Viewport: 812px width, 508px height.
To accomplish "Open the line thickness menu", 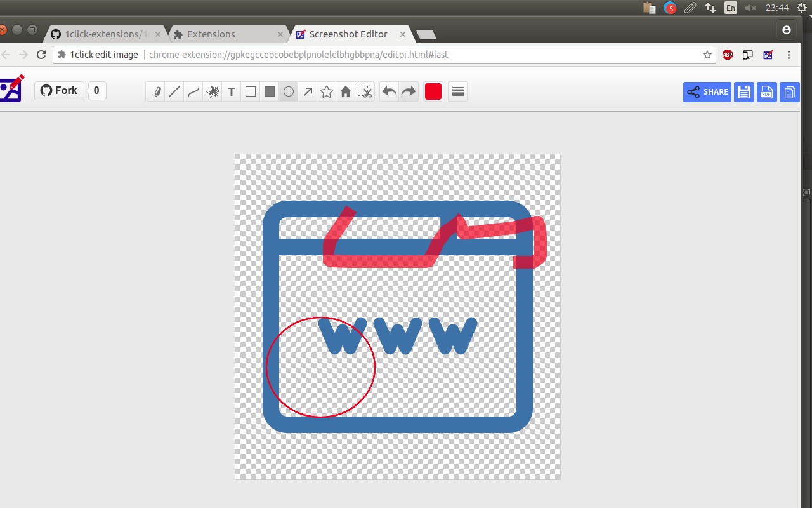I will click(x=458, y=91).
